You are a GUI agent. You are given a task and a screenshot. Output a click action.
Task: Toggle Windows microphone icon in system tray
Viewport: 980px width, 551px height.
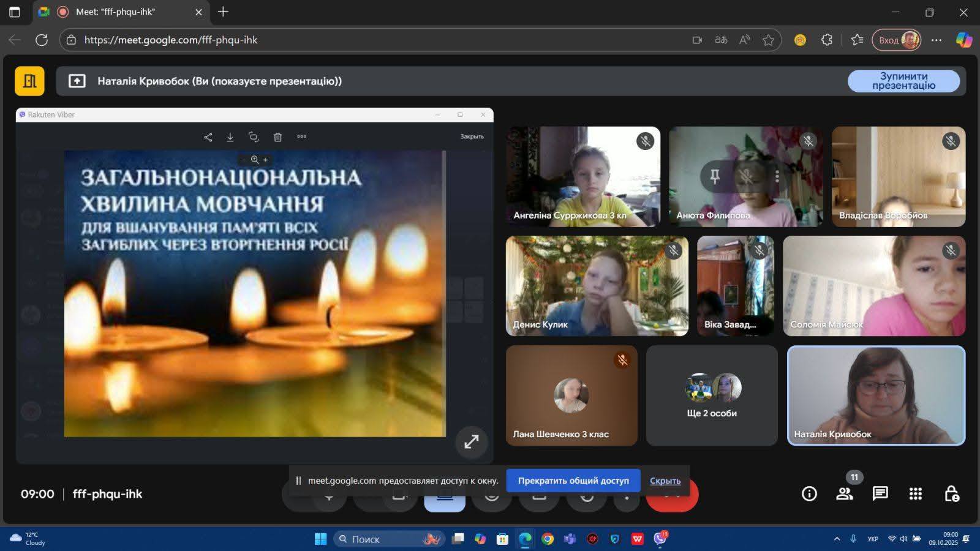coord(853,539)
